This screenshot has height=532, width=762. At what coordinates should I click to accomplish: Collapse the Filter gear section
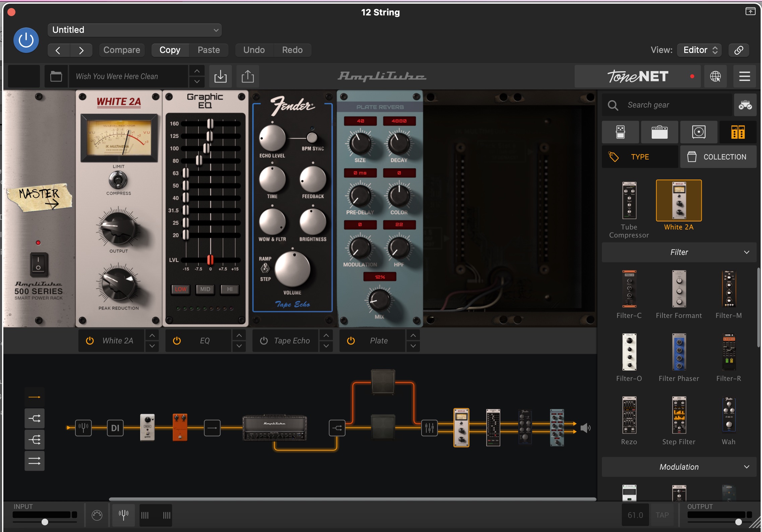coord(679,252)
